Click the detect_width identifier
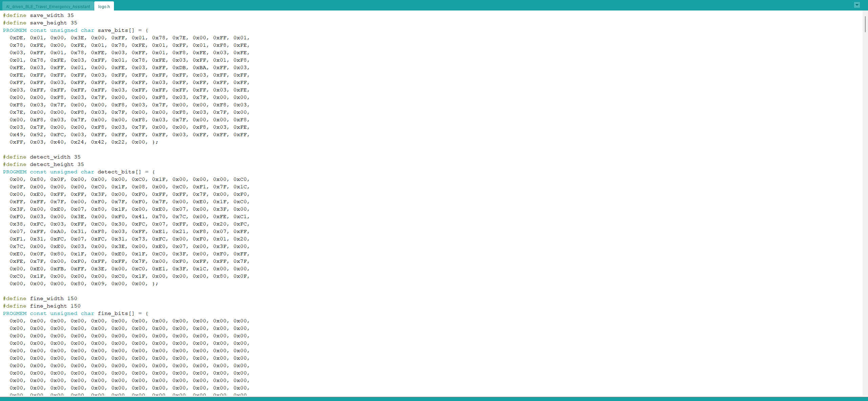The height and width of the screenshot is (401, 868). (50, 157)
